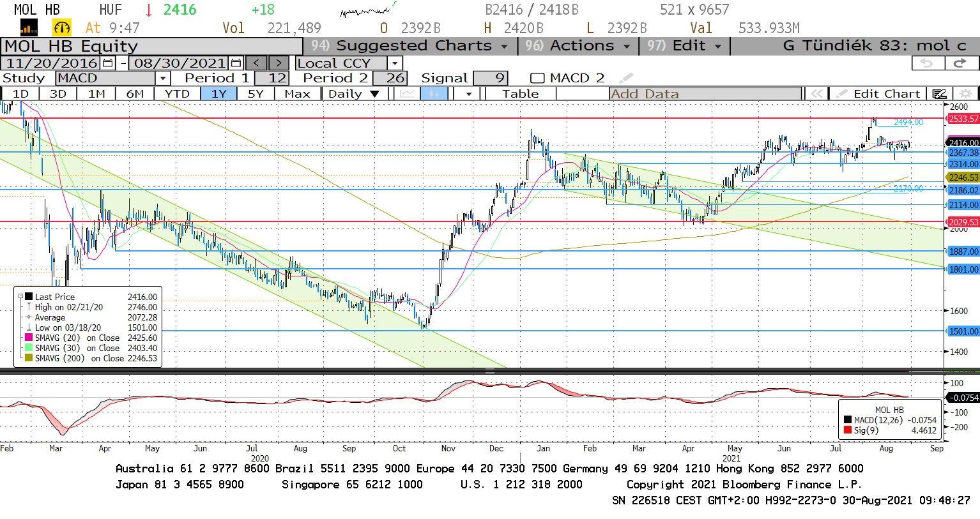Select the 6M range tab
This screenshot has height=519, width=980.
pyautogui.click(x=135, y=94)
